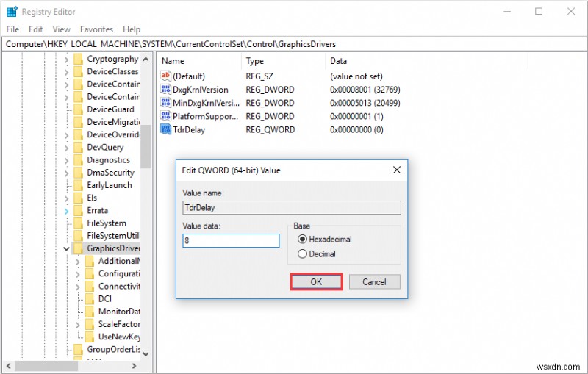Expand the DeviceClasses key

(x=66, y=72)
